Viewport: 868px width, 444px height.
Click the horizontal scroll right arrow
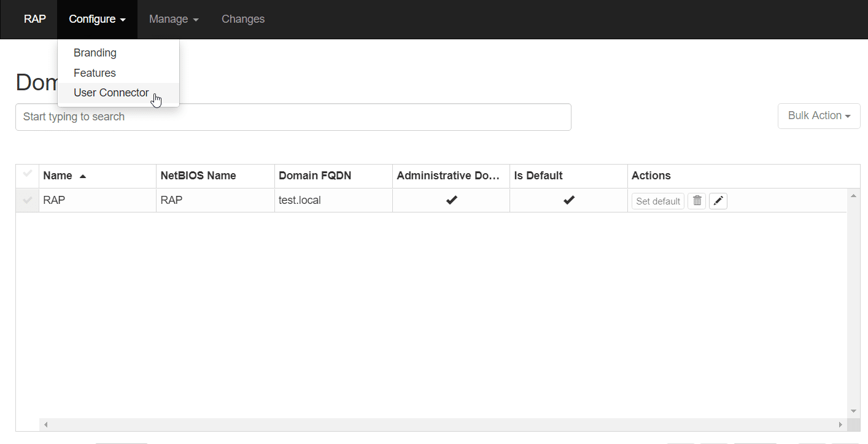(840, 424)
